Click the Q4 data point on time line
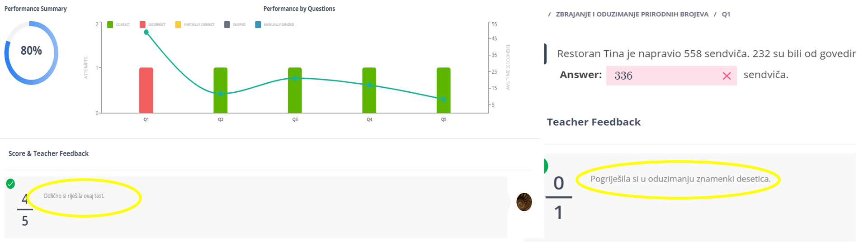The image size is (868, 247). [369, 85]
